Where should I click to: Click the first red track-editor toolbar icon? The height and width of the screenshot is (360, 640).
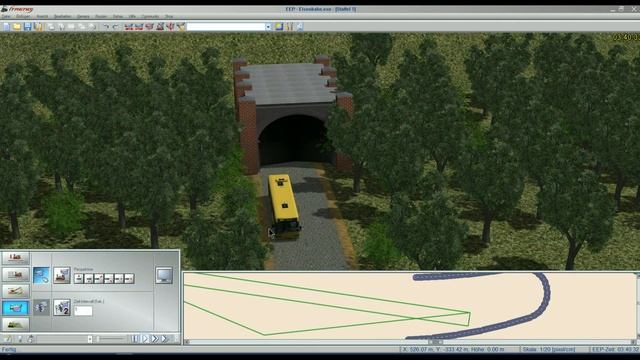pyautogui.click(x=129, y=27)
